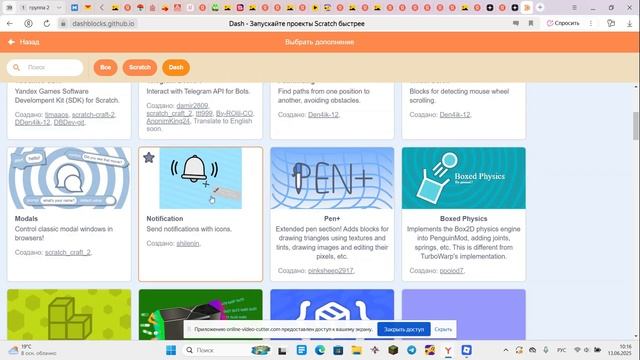Select the Scratch filter tab
Image resolution: width=640 pixels, height=360 pixels.
(x=140, y=67)
